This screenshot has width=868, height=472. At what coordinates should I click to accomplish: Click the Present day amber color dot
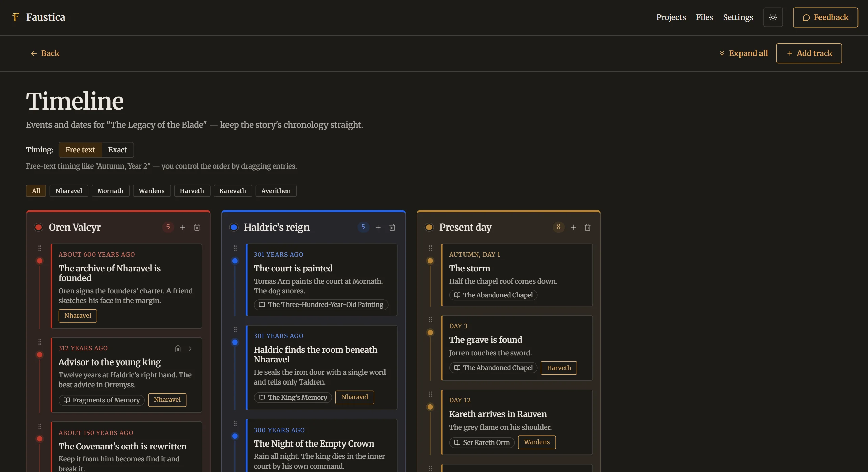pos(429,227)
